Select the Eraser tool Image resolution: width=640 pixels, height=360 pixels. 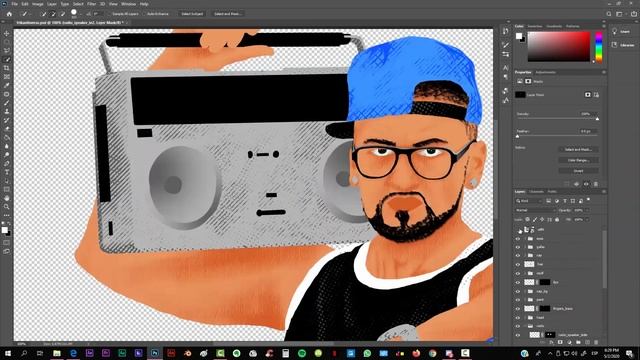pos(7,129)
